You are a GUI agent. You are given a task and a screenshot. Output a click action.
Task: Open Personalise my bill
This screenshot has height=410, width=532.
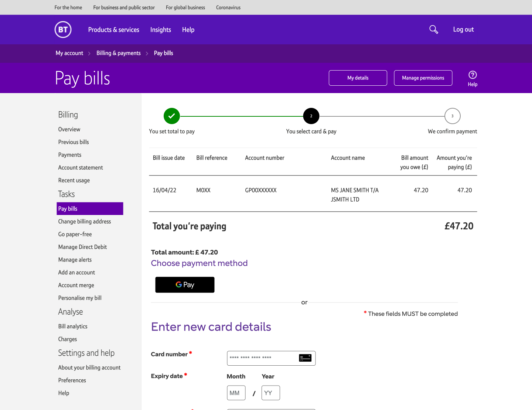(80, 298)
